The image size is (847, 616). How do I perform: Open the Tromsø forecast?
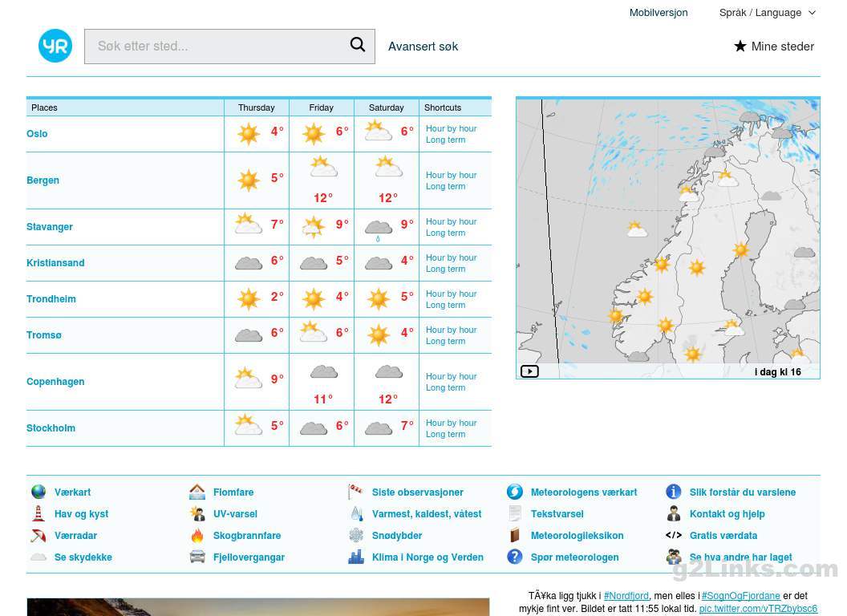tap(44, 335)
